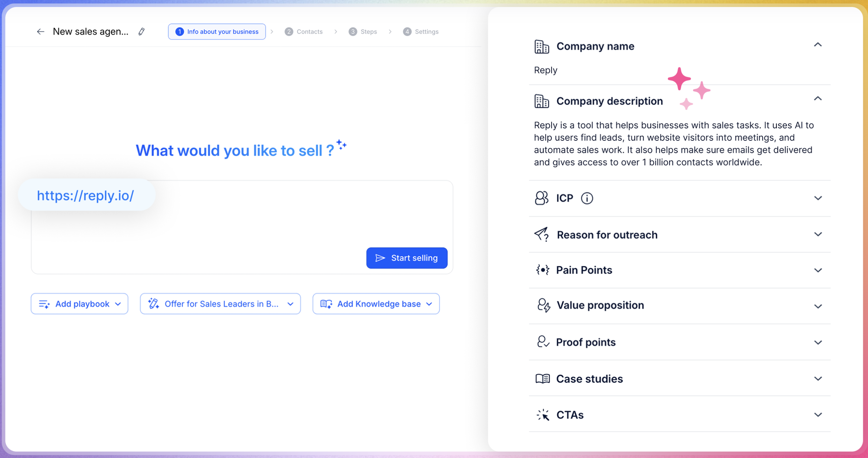The height and width of the screenshot is (458, 868).
Task: Click the back arrow next to agent title
Action: (x=41, y=31)
